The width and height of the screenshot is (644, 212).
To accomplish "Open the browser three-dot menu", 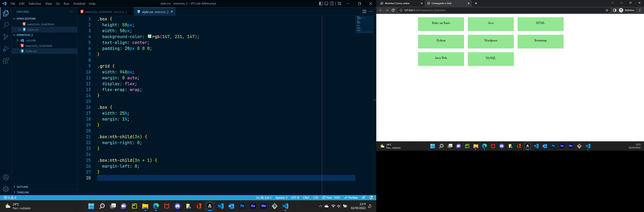I will click(x=639, y=10).
